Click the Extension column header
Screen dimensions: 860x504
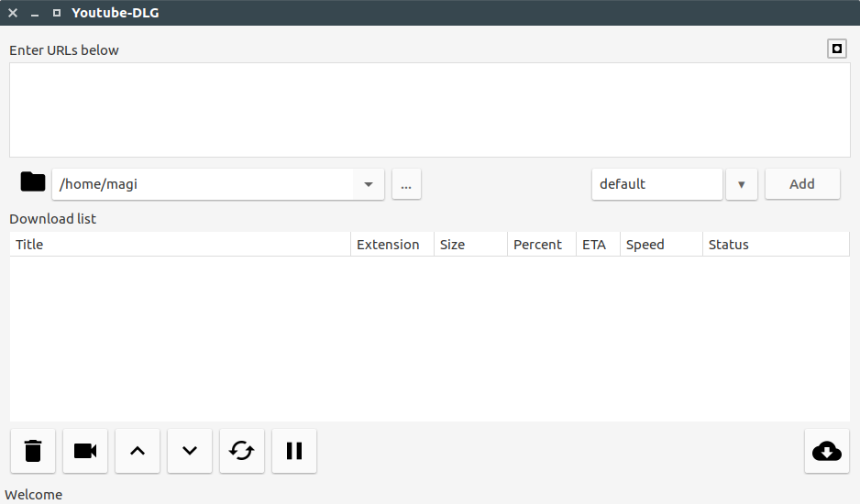pyautogui.click(x=392, y=245)
